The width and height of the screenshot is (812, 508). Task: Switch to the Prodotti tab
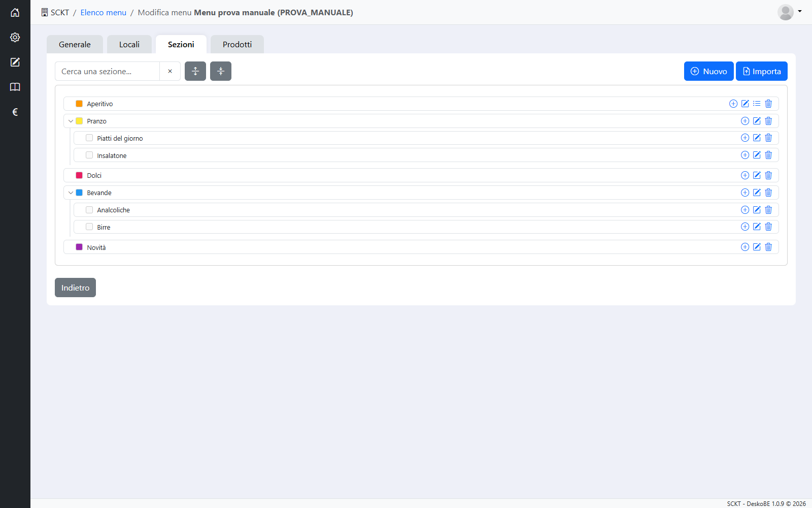(x=237, y=44)
